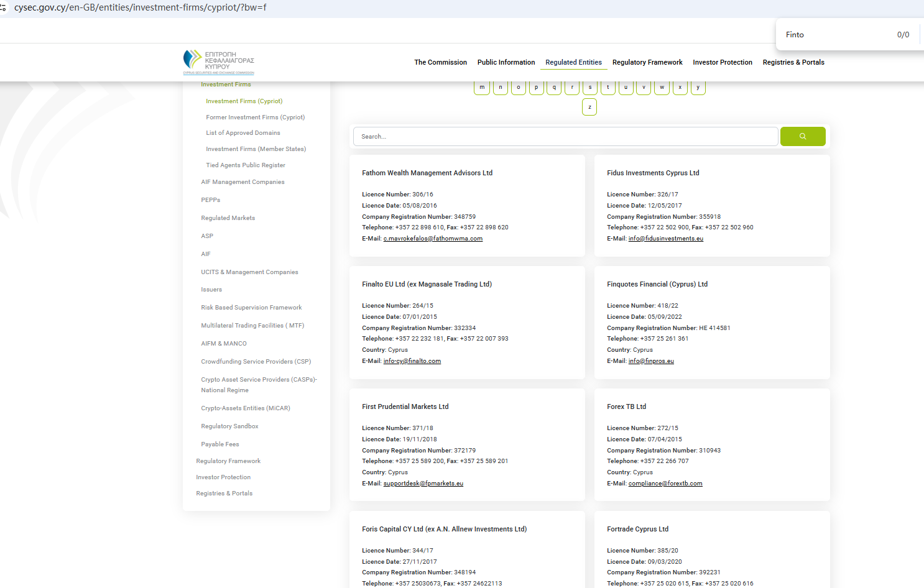The height and width of the screenshot is (588, 924).
Task: Open the Regulated Entities menu
Action: click(x=573, y=62)
